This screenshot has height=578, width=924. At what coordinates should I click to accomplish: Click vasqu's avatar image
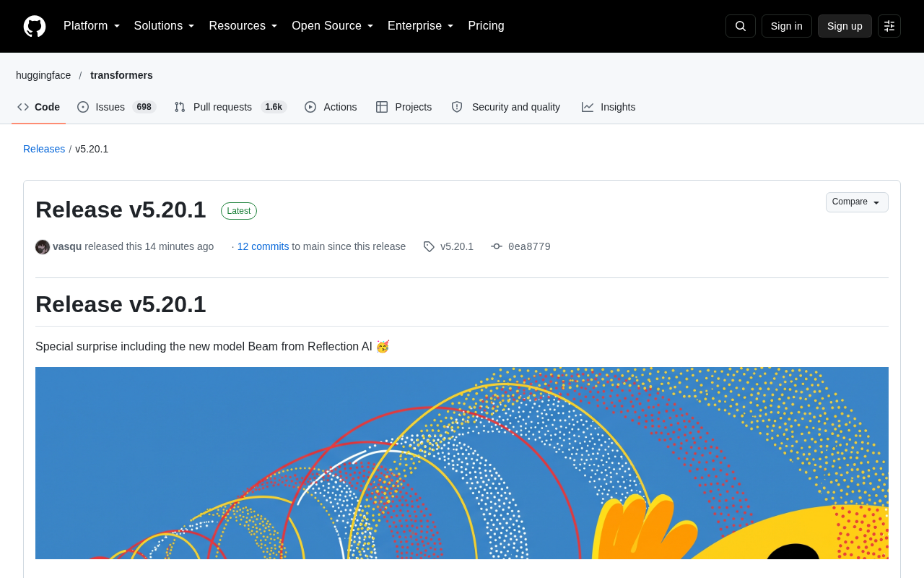click(43, 247)
